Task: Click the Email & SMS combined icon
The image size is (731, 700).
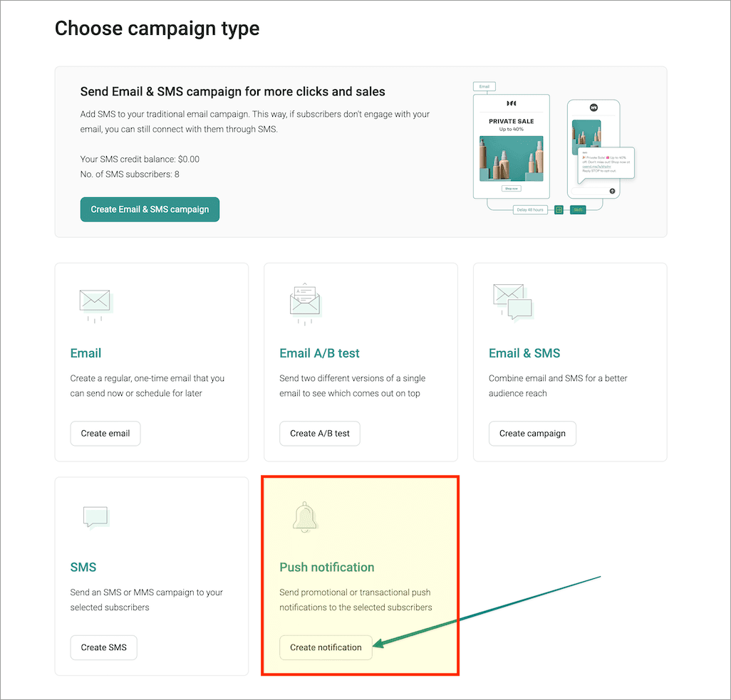Action: coord(513,303)
